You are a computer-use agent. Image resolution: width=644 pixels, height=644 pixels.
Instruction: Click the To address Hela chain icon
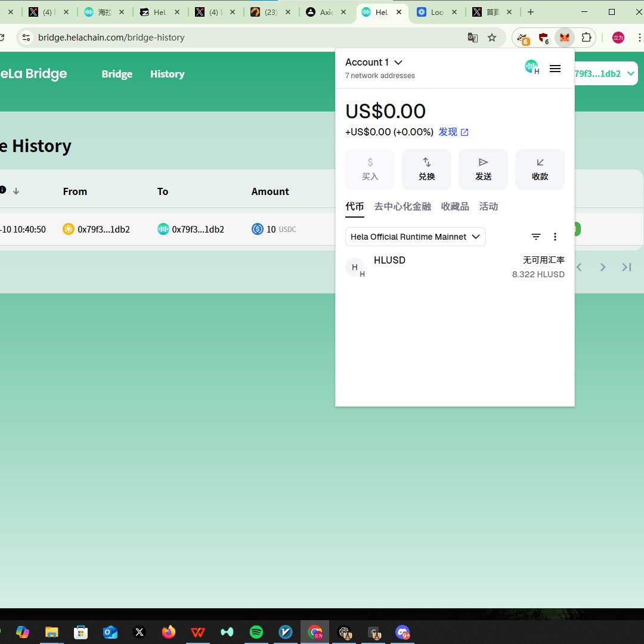coord(163,229)
